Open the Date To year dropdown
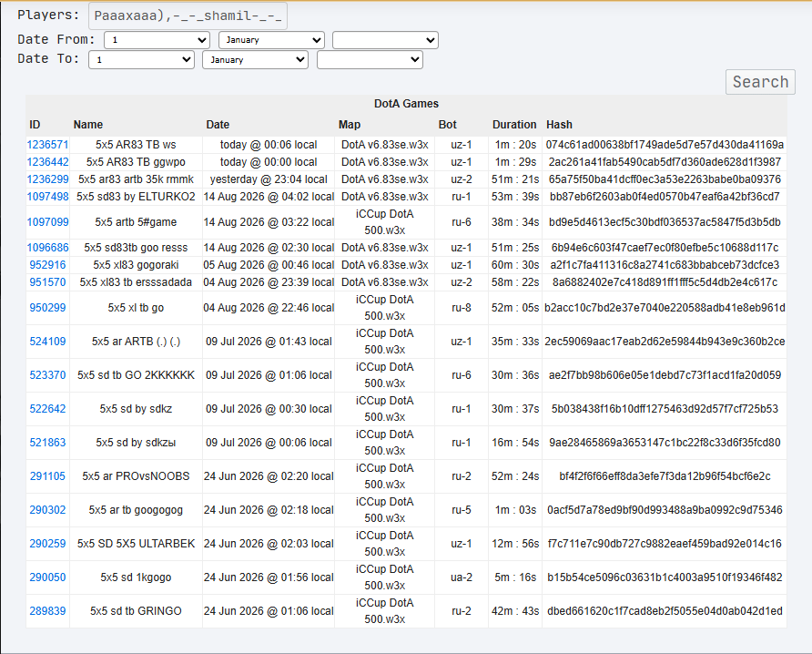Viewport: 812px width, 654px height. click(370, 59)
